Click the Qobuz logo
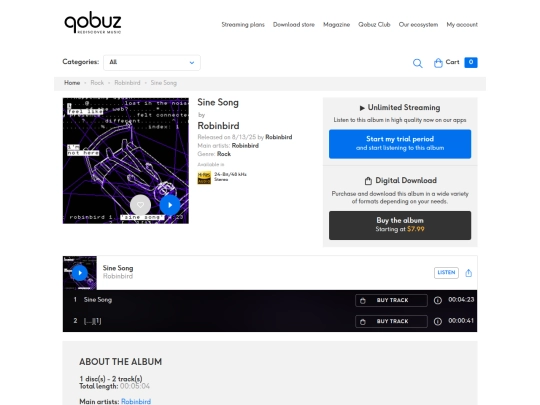540x405 pixels. [x=93, y=23]
